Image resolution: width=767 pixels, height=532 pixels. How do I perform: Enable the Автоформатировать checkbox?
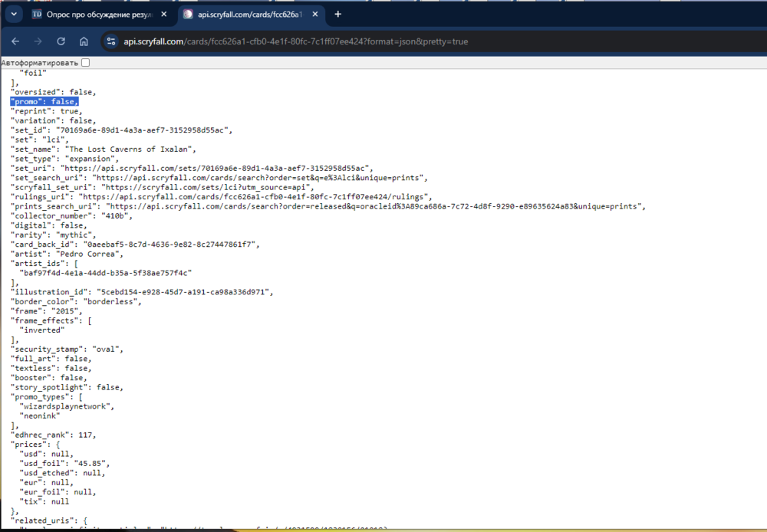tap(86, 62)
